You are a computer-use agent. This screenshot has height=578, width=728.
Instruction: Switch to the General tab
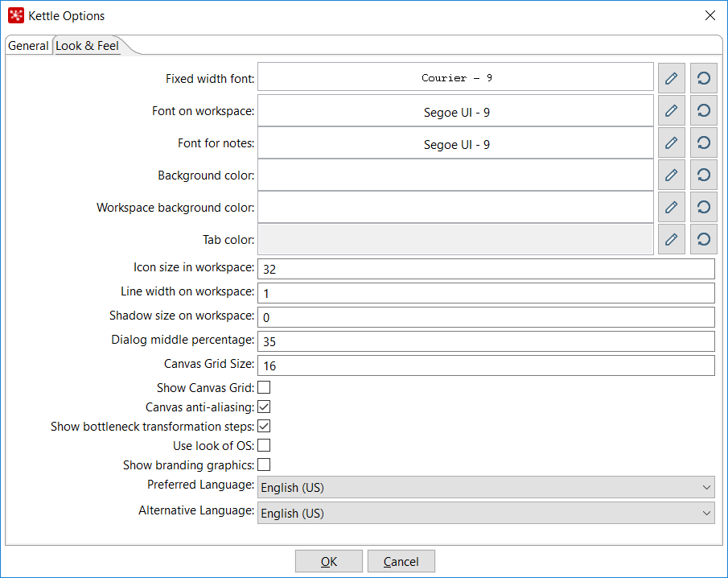coord(28,46)
